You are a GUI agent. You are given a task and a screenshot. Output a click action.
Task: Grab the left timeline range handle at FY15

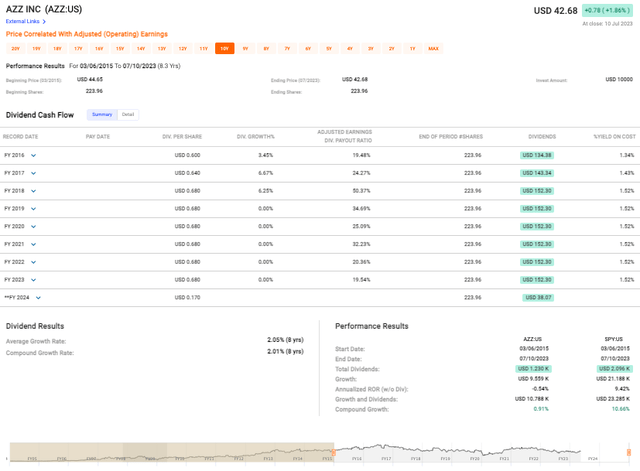333,452
